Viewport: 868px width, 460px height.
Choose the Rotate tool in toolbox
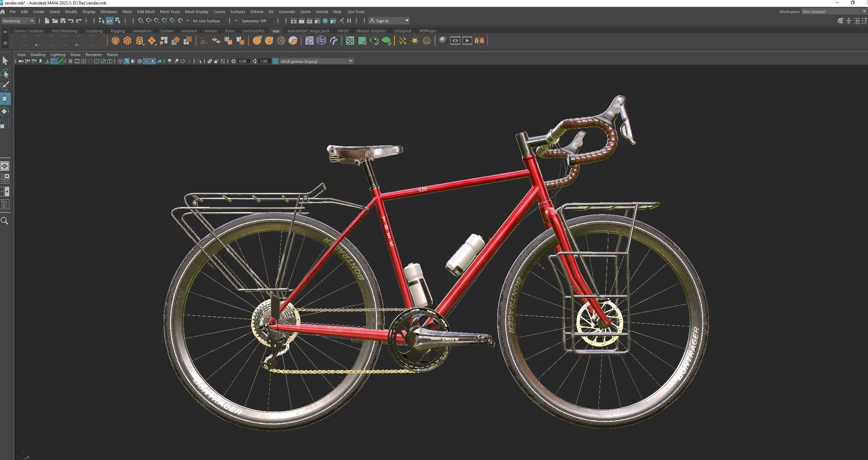coord(5,111)
